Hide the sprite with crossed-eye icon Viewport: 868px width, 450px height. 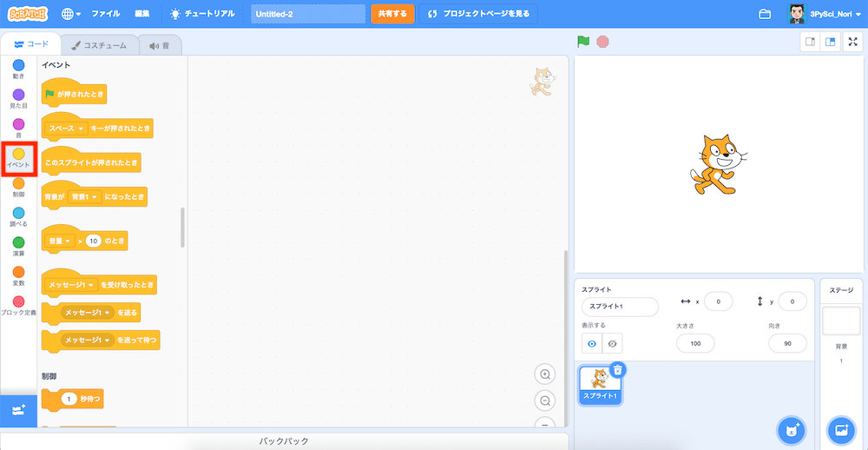coord(612,344)
